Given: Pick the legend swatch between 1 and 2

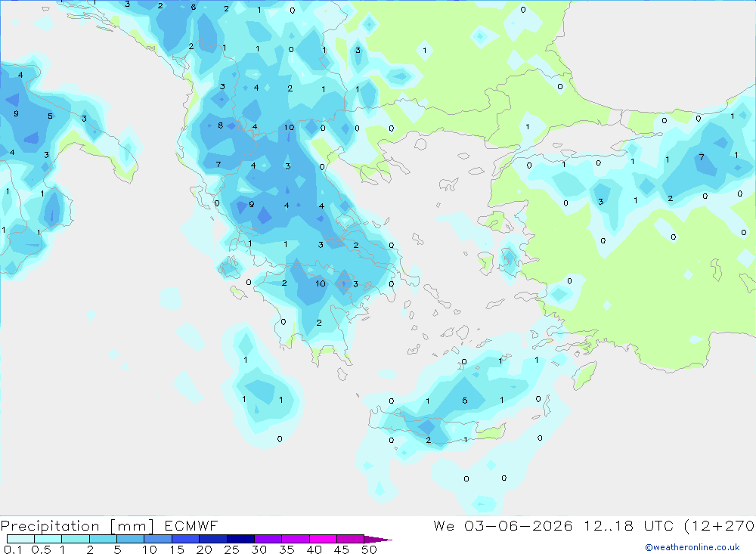Looking at the screenshot, I should 76,539.
